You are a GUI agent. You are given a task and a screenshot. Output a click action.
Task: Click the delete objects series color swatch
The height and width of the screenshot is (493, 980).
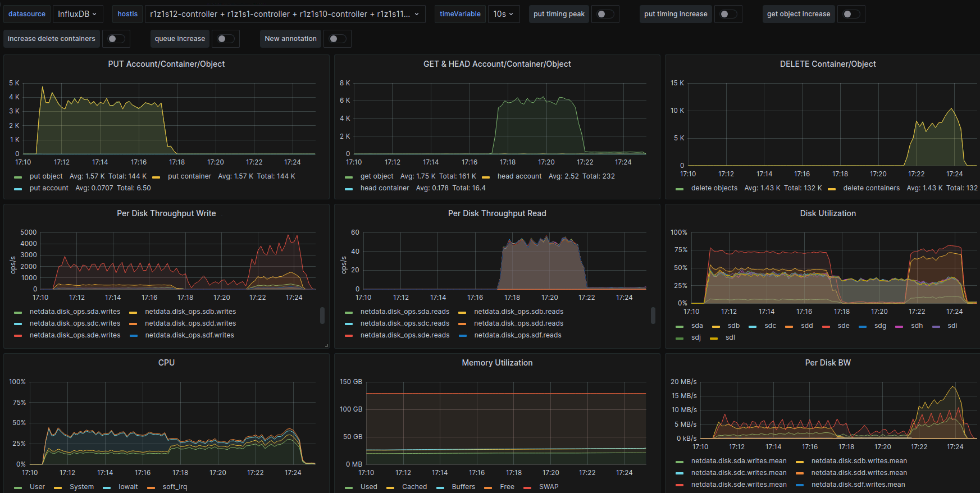tap(680, 189)
